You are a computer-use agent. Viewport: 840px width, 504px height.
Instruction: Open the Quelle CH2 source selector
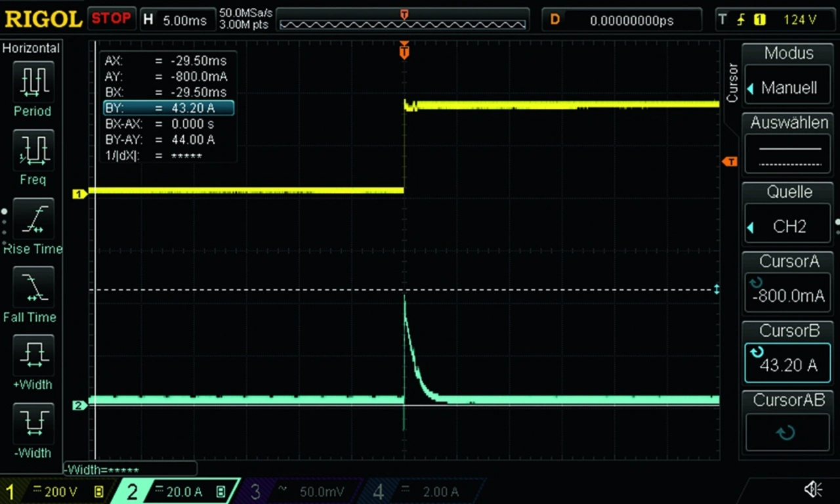pyautogui.click(x=787, y=226)
